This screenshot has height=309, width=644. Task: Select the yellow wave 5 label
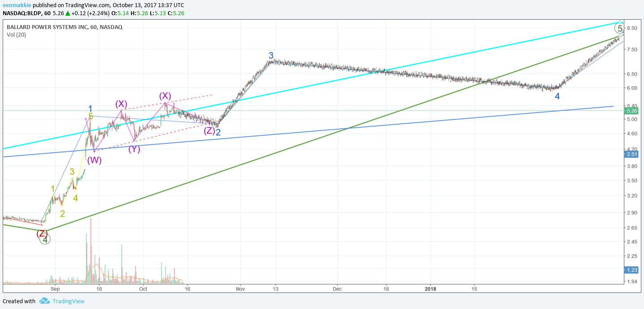click(x=91, y=117)
